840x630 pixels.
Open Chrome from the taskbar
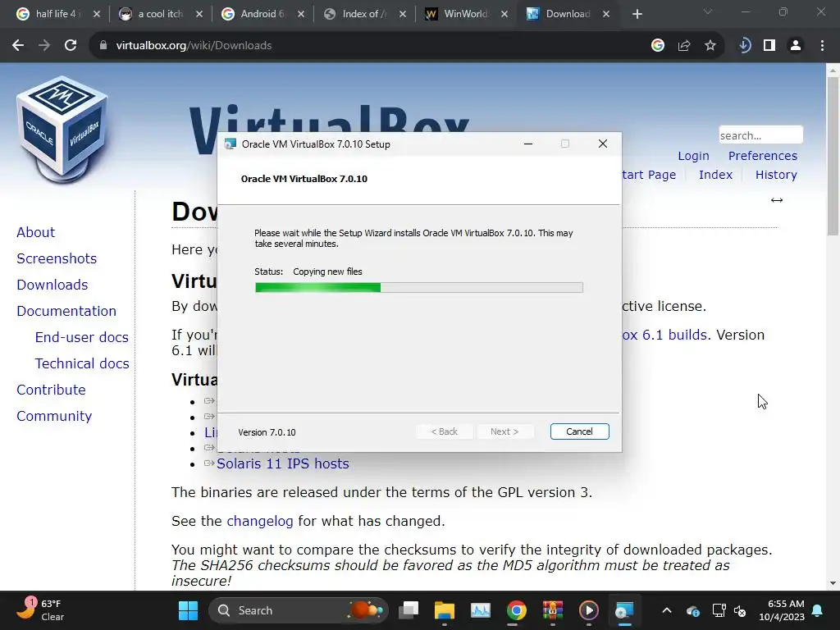click(517, 610)
